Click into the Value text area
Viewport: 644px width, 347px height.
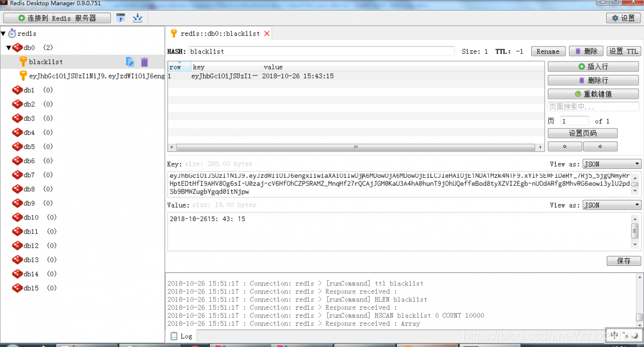399,232
